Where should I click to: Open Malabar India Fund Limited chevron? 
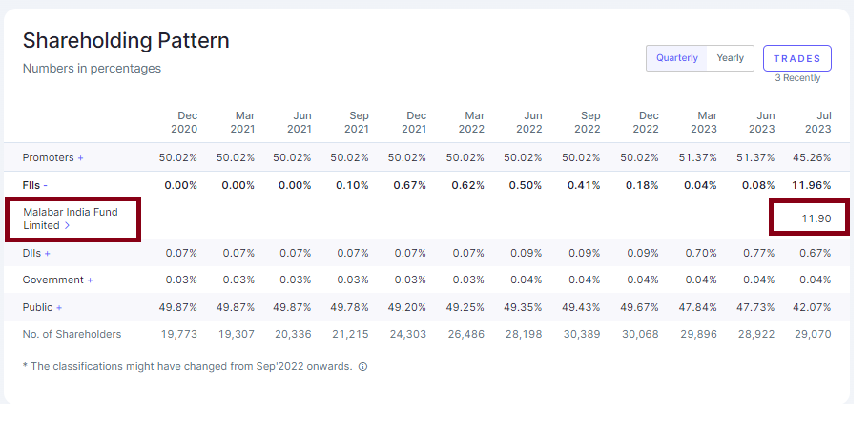point(67,226)
